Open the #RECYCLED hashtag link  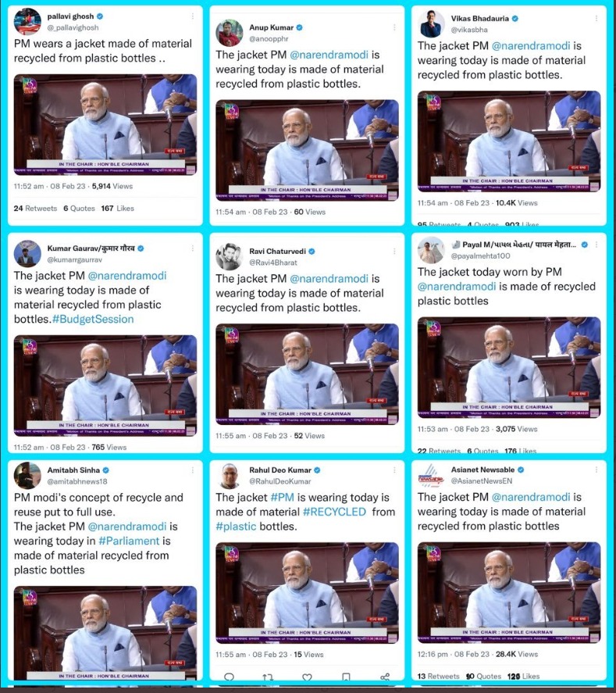(x=334, y=512)
